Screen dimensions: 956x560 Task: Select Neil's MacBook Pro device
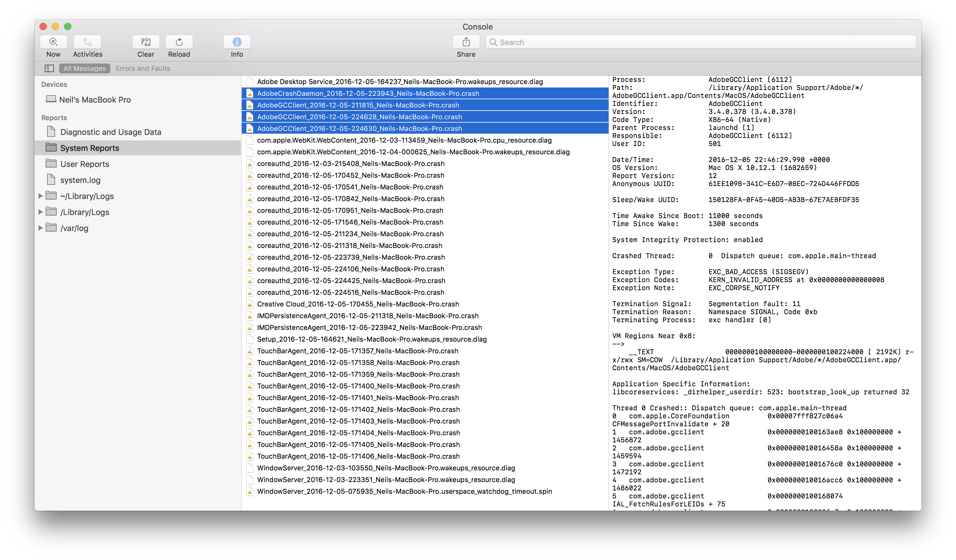137,99
